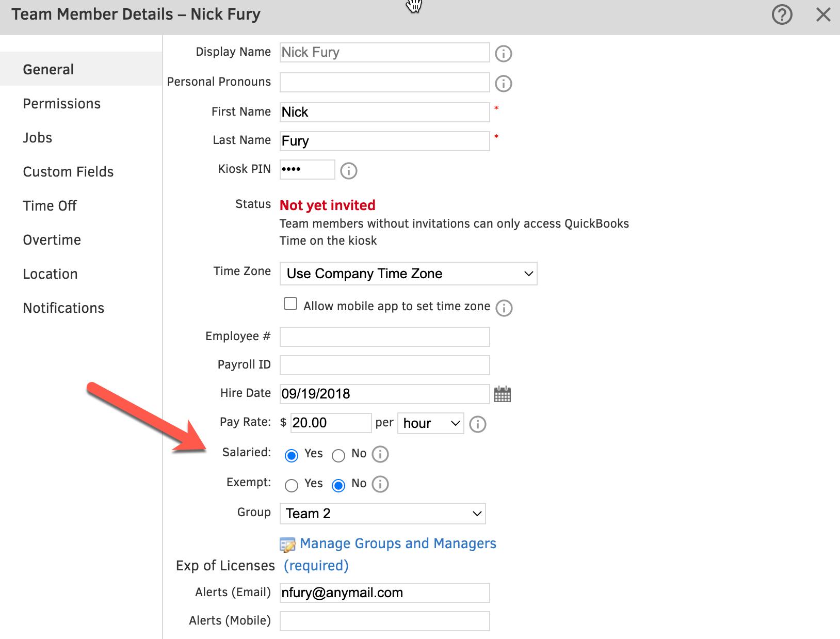Enable the Allow mobile app time zone checkbox
This screenshot has width=840, height=639.
290,303
